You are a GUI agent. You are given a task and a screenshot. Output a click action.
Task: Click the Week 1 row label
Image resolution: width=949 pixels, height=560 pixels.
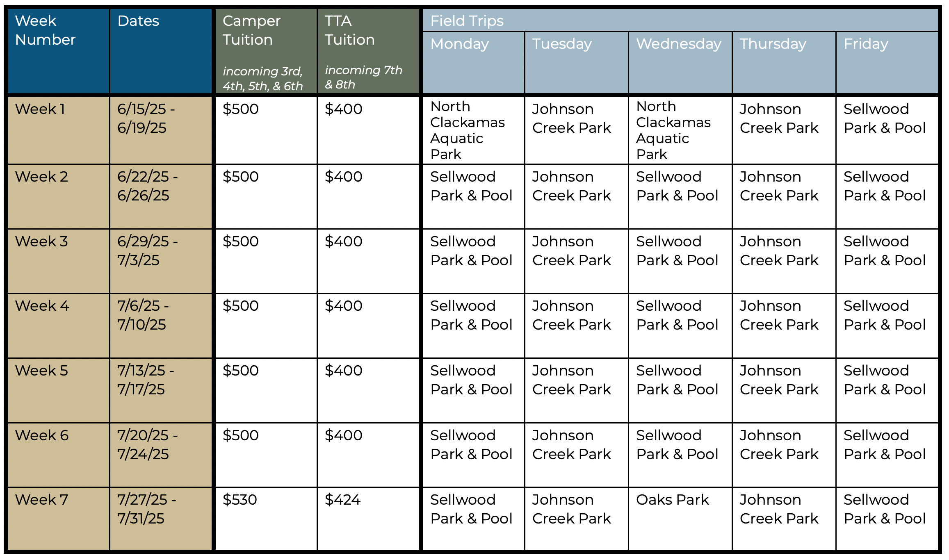point(58,130)
